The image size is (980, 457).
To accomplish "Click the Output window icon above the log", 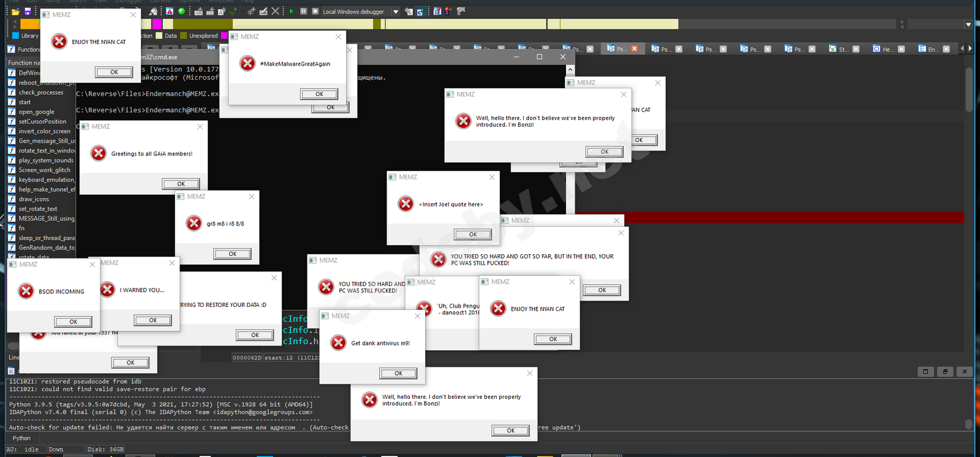I will [x=11, y=371].
